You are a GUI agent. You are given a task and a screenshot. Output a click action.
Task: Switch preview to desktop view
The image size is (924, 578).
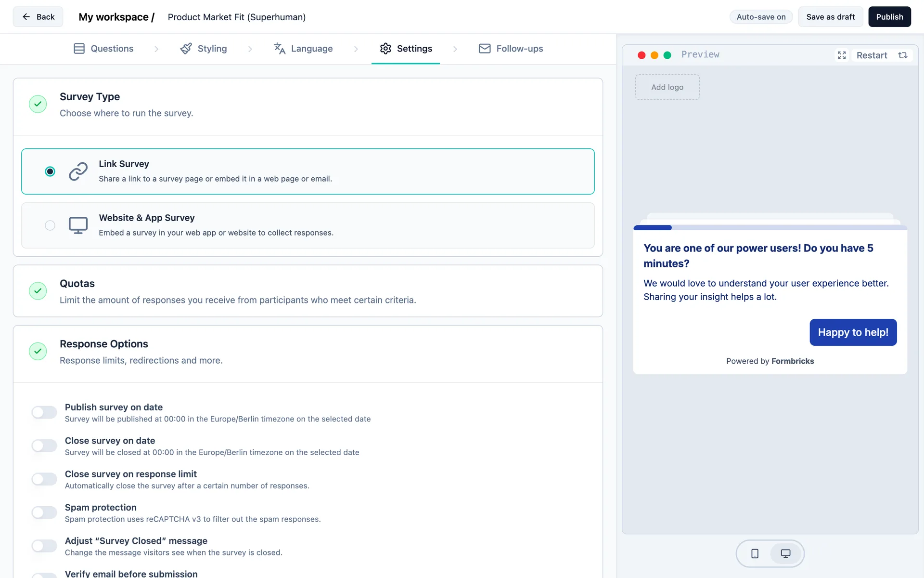pyautogui.click(x=785, y=554)
